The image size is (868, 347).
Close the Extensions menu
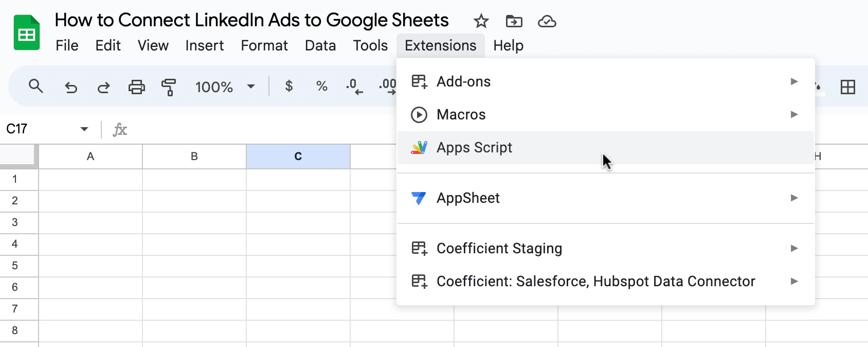click(x=441, y=45)
